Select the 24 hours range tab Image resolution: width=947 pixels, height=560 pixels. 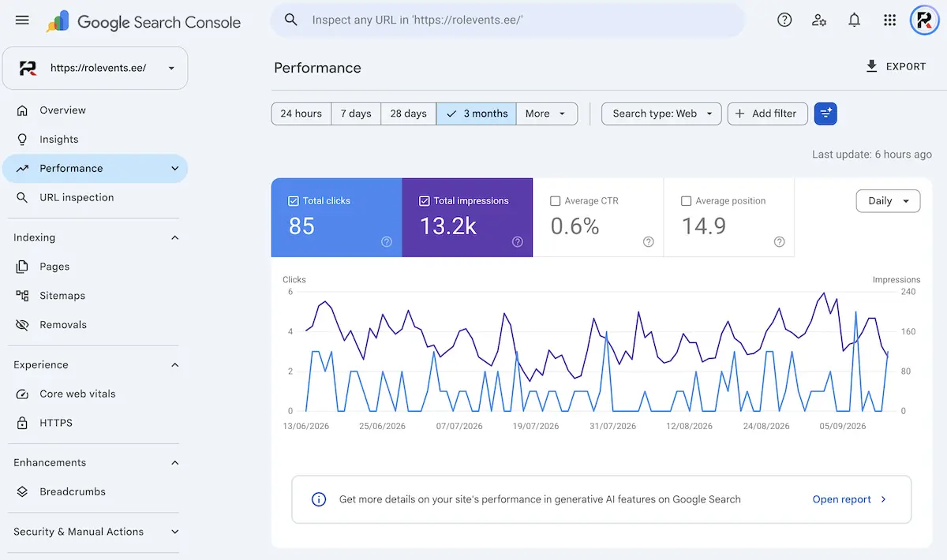[301, 114]
